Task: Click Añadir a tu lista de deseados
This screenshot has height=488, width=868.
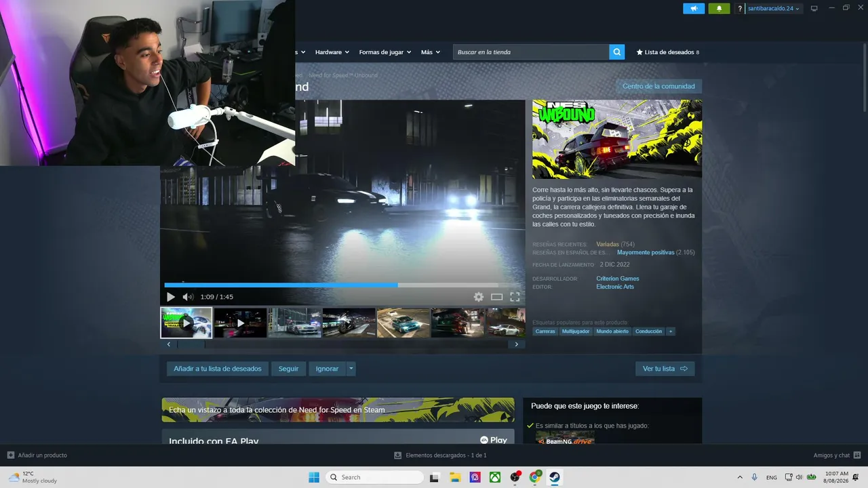Action: click(218, 369)
